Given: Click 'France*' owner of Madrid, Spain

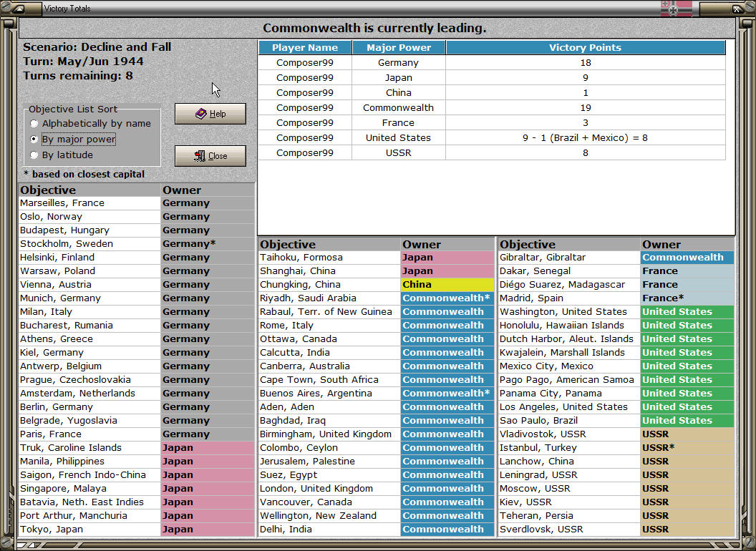Looking at the screenshot, I should (687, 298).
